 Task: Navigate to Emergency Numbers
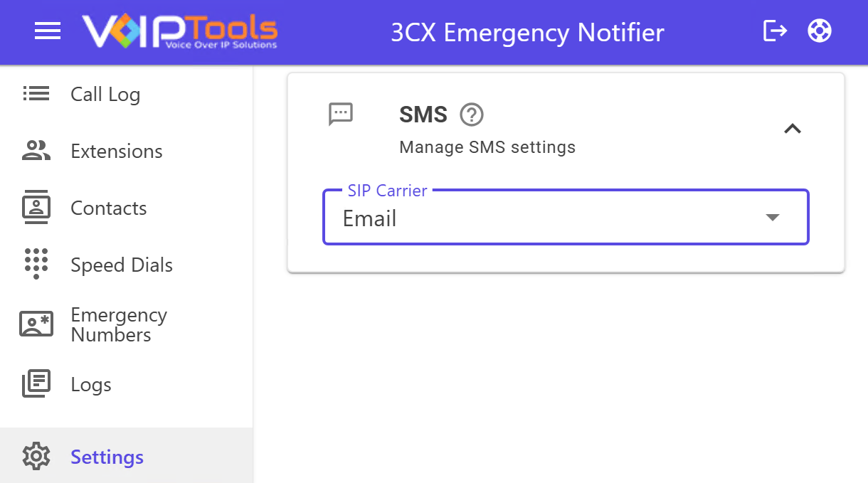click(119, 325)
